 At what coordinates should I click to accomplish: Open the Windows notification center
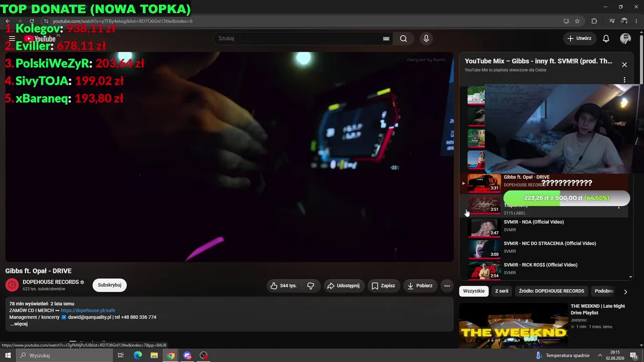[633, 355]
